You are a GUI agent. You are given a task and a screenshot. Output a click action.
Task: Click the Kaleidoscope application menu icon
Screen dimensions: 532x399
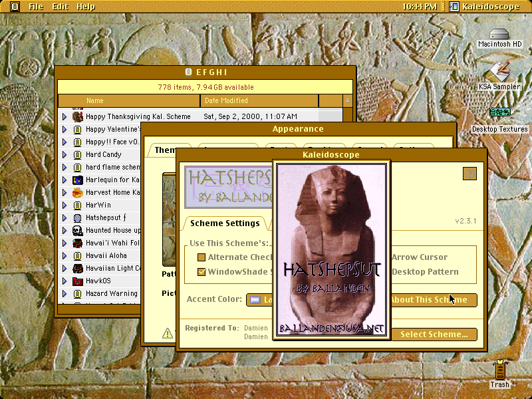454,7
